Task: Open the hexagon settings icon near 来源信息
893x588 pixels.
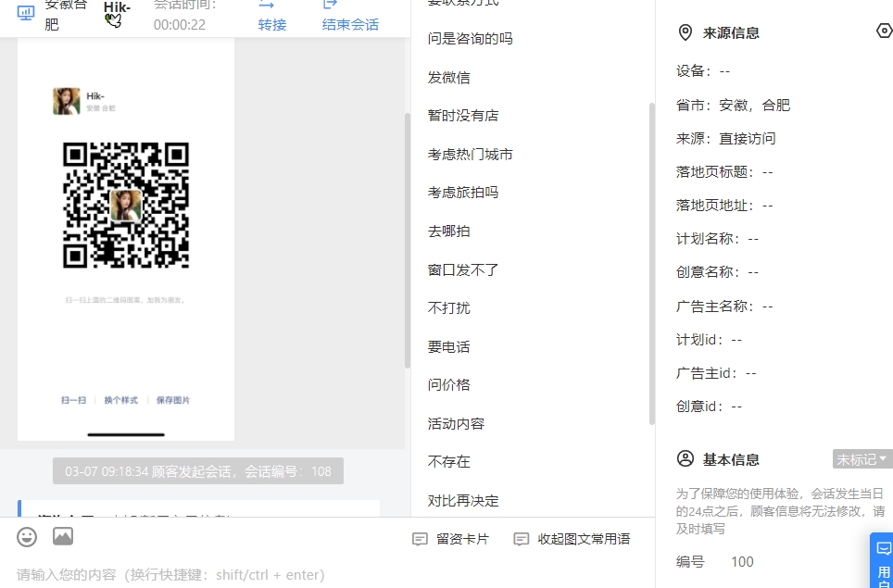Action: (x=885, y=31)
